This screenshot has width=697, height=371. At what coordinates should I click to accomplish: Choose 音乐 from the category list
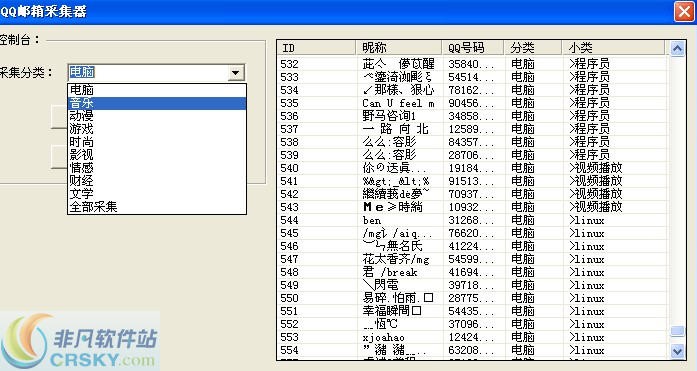coord(157,103)
